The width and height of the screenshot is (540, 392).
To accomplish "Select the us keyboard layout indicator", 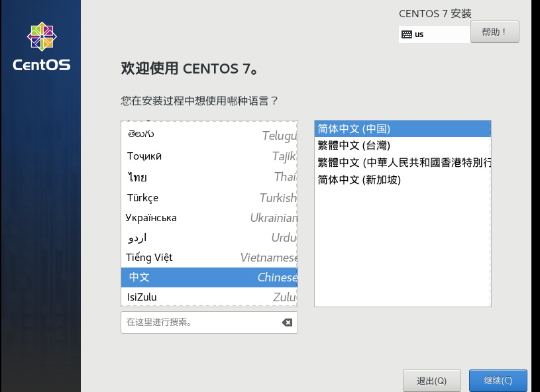I will click(x=434, y=34).
